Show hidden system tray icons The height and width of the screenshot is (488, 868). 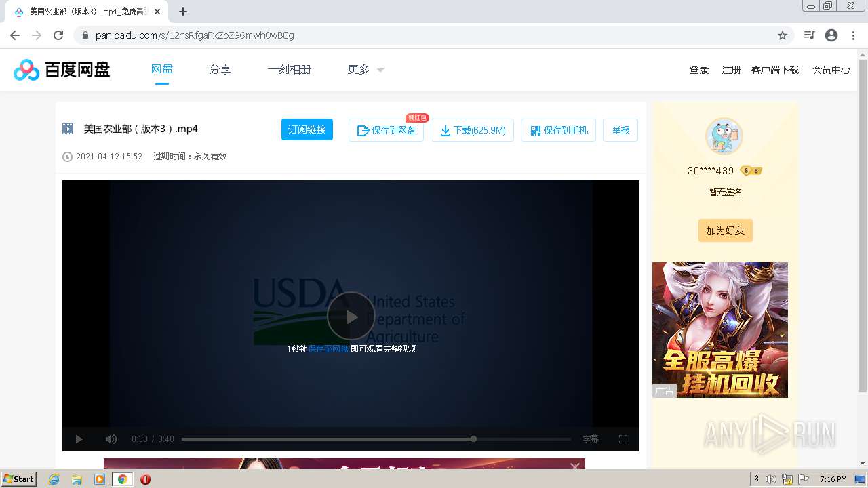pos(756,479)
